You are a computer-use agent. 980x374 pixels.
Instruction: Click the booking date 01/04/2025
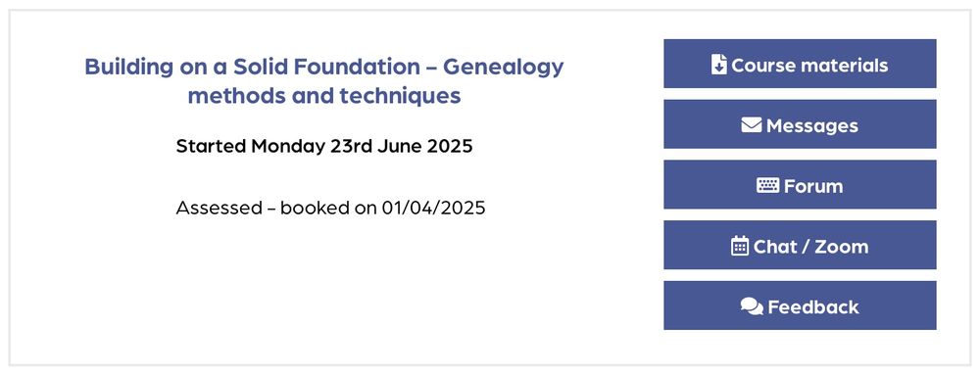[434, 208]
